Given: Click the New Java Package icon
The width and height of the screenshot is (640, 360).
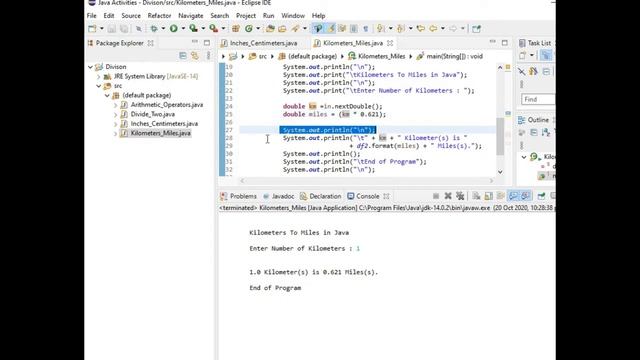Looking at the screenshot, I should (236, 29).
